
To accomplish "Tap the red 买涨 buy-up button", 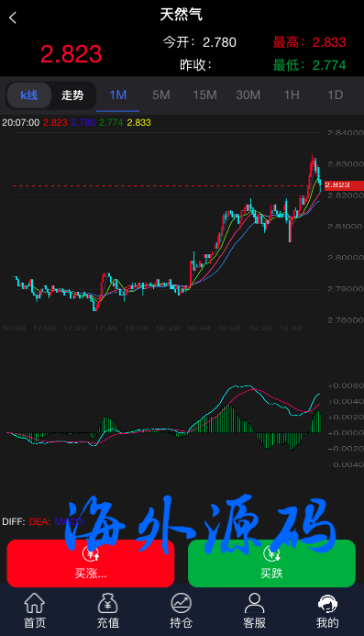I will point(91,563).
